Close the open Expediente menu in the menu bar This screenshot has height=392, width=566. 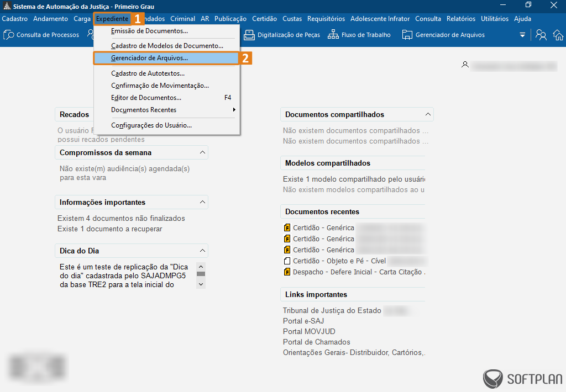pyautogui.click(x=112, y=19)
